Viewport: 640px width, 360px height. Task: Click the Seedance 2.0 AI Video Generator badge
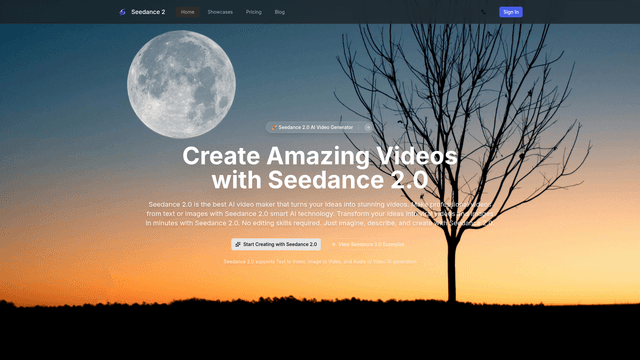coord(320,127)
